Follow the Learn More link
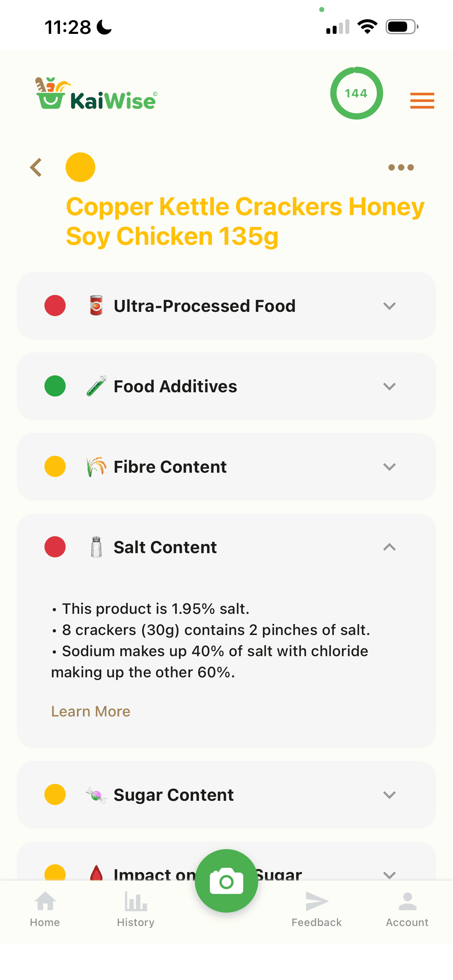The image size is (453, 980). pyautogui.click(x=91, y=712)
